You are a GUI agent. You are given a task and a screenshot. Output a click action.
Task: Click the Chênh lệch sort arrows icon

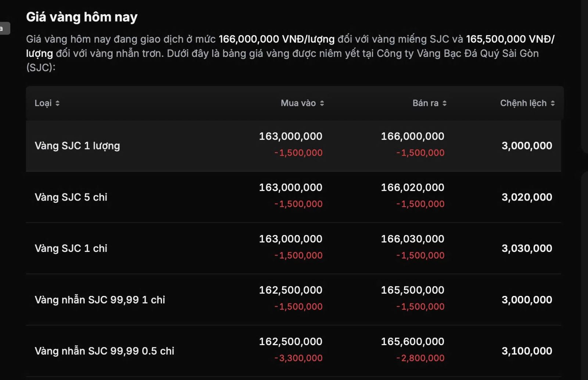tap(552, 103)
